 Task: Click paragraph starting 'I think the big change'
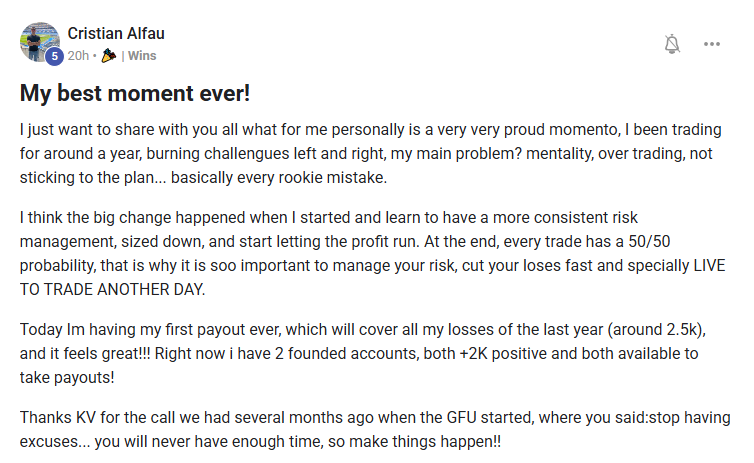pyautogui.click(x=373, y=253)
